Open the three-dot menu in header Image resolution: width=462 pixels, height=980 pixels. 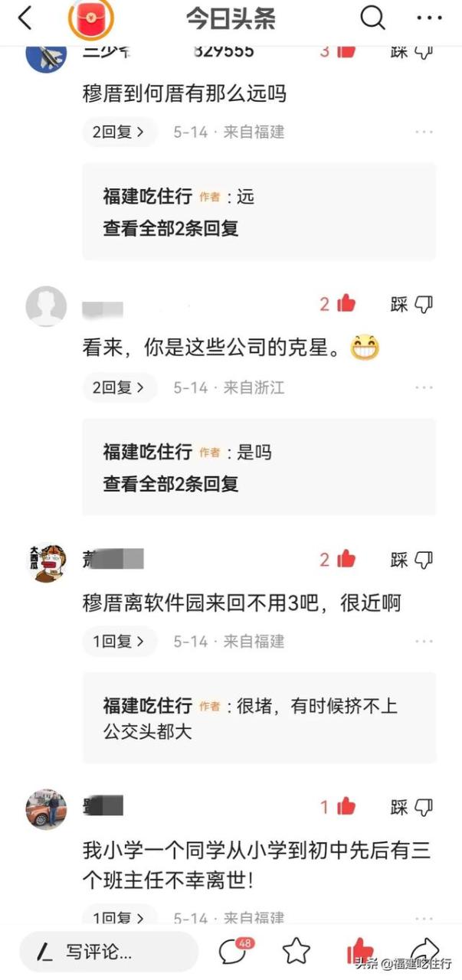pyautogui.click(x=429, y=18)
